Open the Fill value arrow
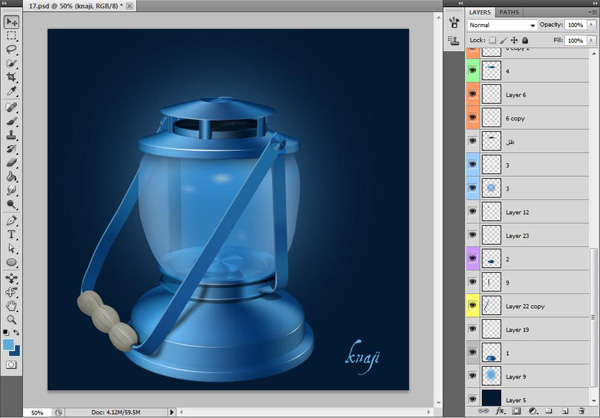Image resolution: width=600 pixels, height=418 pixels. (x=591, y=41)
